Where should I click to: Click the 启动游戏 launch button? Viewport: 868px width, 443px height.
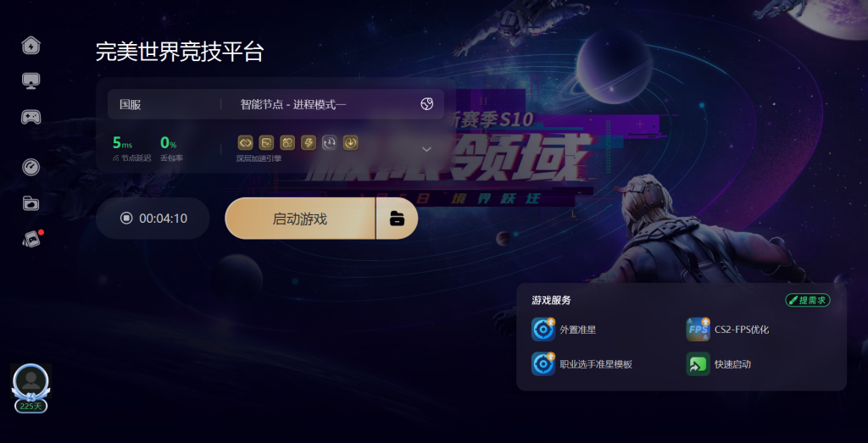[300, 219]
